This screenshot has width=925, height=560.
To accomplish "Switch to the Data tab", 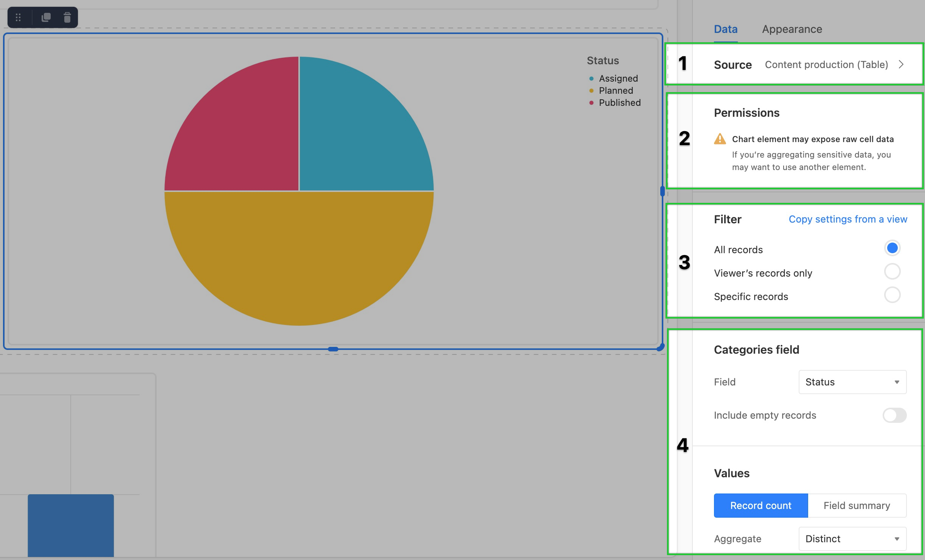I will tap(725, 29).
